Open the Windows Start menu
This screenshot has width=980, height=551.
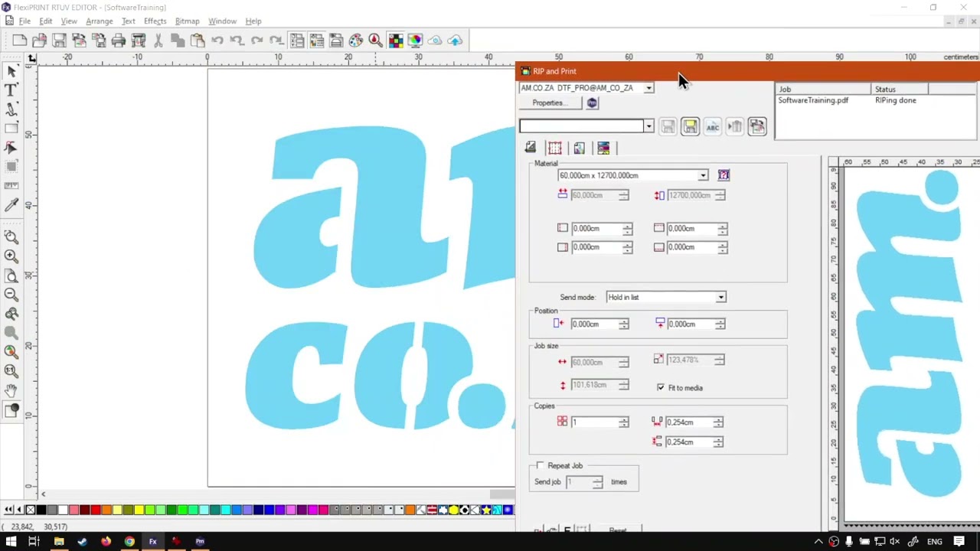pos(11,542)
